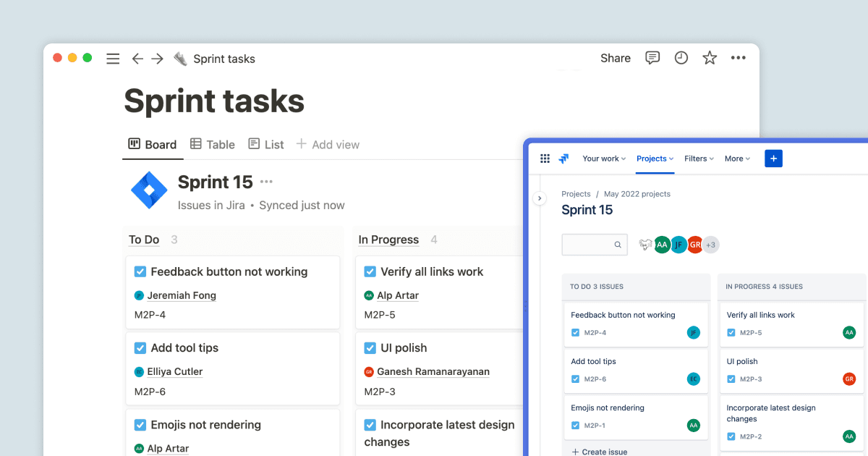Open the hamburger sidebar menu in Notion
868x456 pixels.
click(113, 59)
